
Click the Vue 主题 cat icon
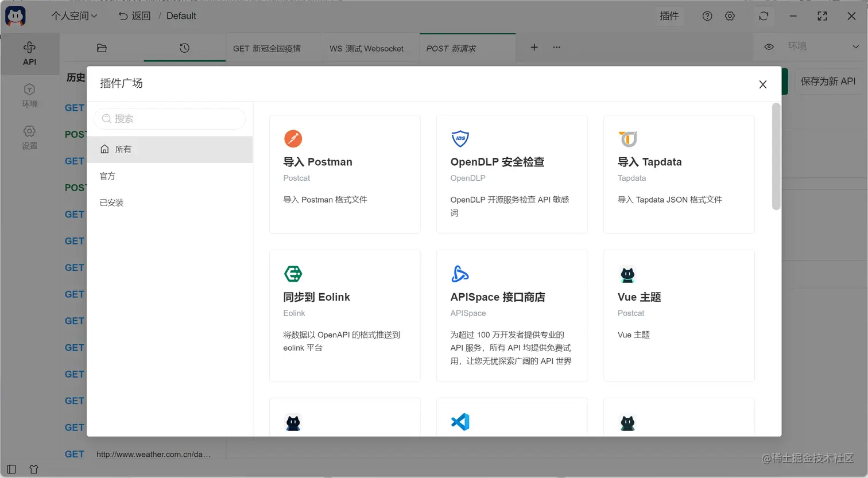click(x=628, y=274)
